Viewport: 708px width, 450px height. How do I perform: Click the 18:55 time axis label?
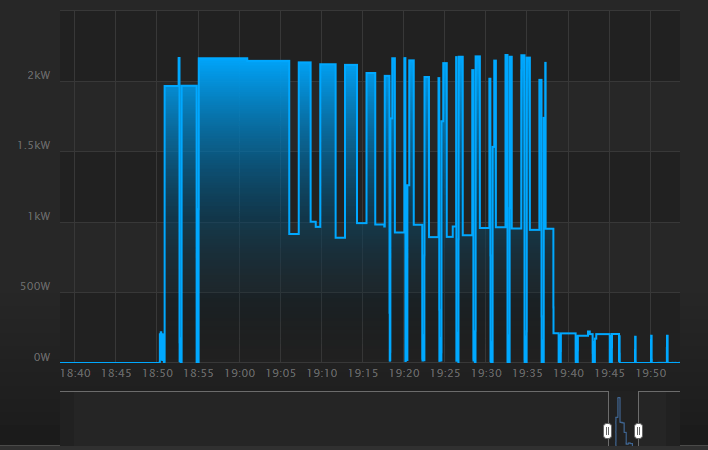pyautogui.click(x=198, y=373)
